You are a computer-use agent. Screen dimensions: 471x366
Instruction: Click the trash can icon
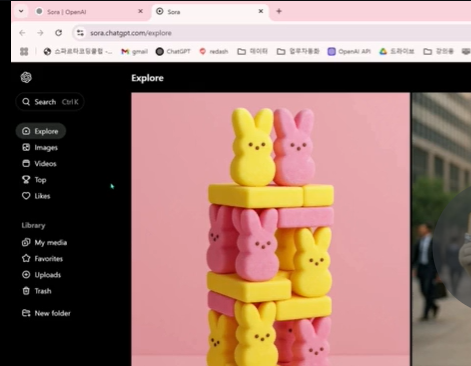(x=26, y=291)
